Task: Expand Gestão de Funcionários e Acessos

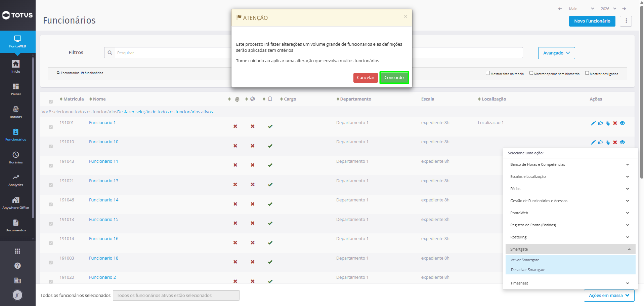Action: 570,201
